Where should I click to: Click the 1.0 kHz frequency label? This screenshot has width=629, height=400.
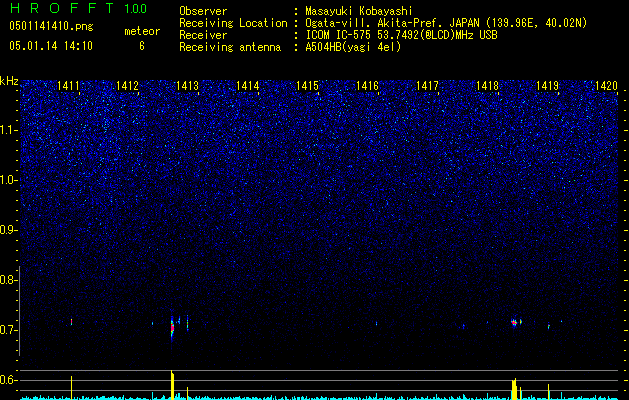point(8,180)
